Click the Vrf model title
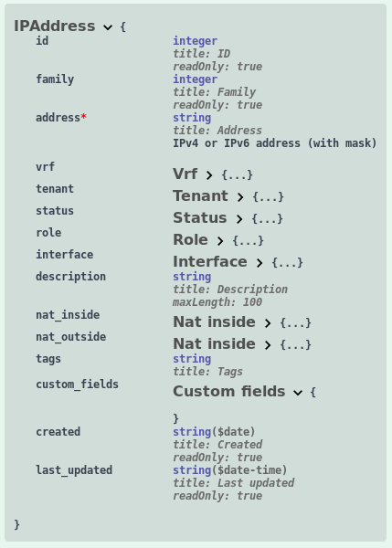392x548 pixels. click(185, 174)
